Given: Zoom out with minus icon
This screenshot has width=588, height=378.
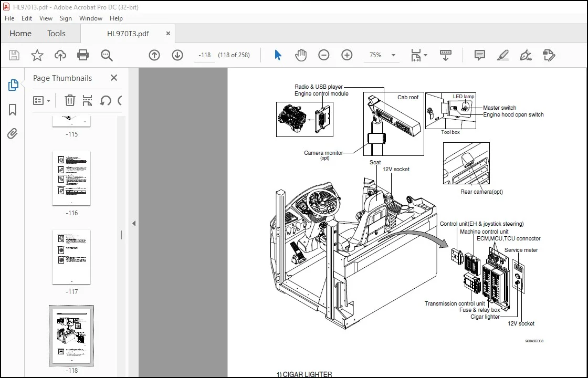Looking at the screenshot, I should (323, 55).
